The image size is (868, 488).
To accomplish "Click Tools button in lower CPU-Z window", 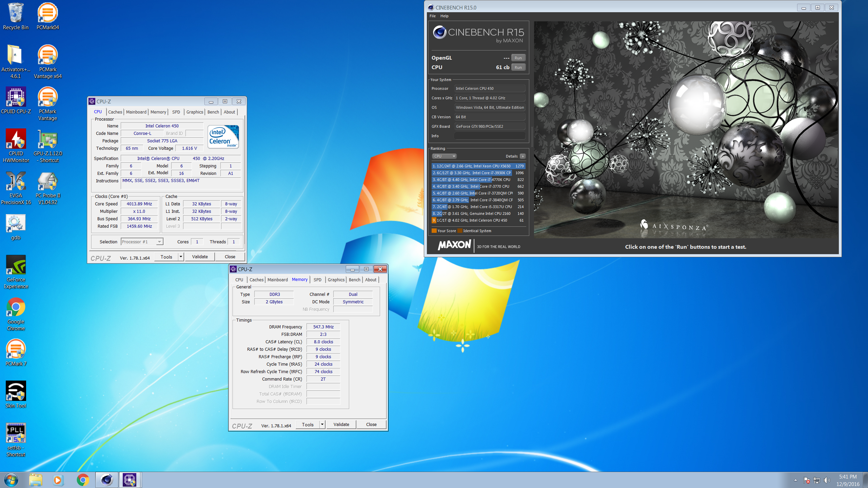I will pyautogui.click(x=308, y=424).
